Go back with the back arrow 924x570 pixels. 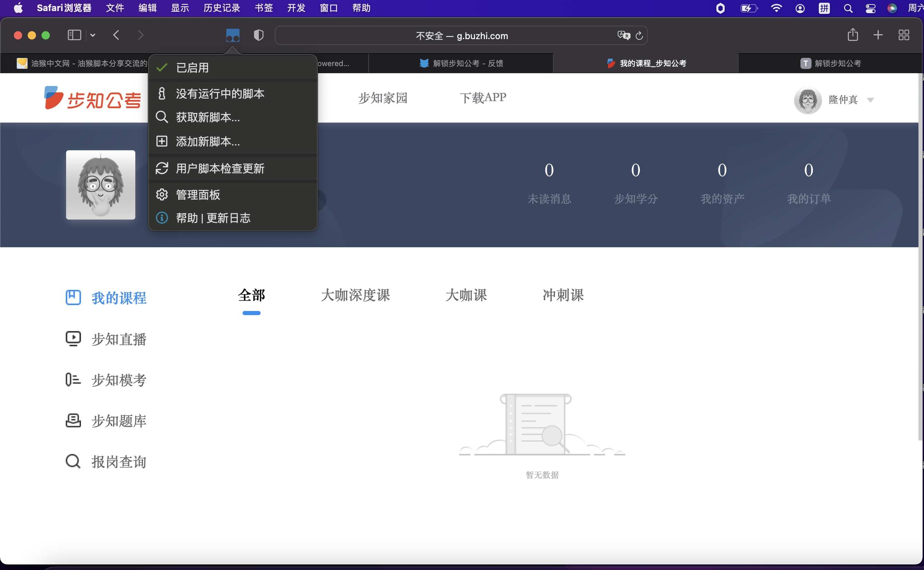pos(116,35)
